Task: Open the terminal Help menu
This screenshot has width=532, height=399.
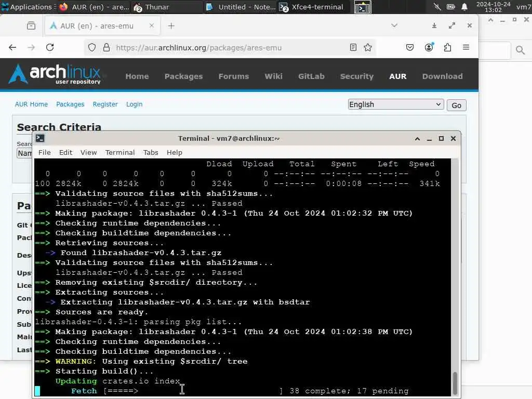Action: point(175,152)
